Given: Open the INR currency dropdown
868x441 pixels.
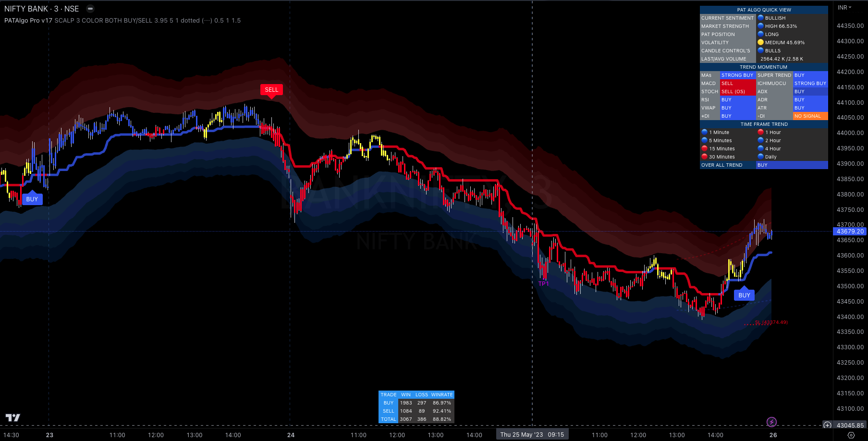Looking at the screenshot, I should (844, 8).
